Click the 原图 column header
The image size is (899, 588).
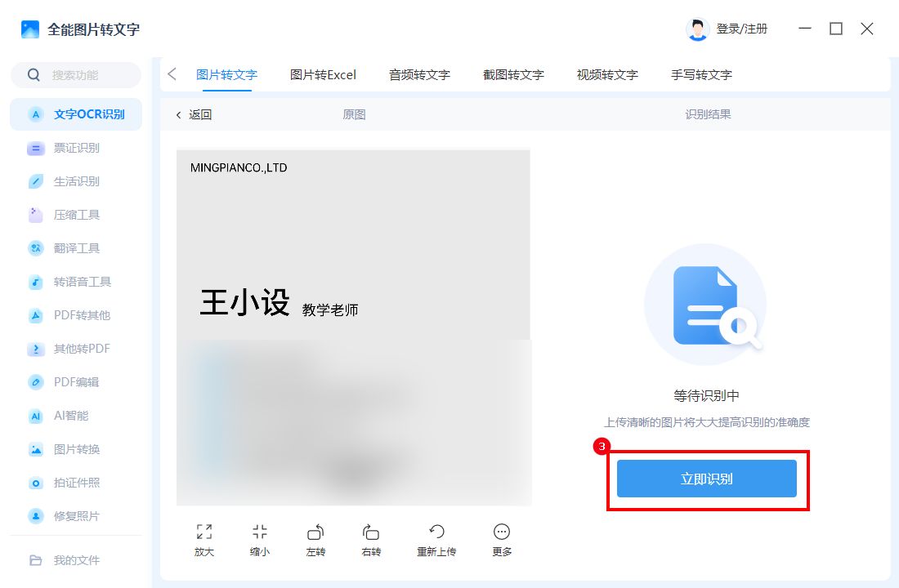point(354,114)
